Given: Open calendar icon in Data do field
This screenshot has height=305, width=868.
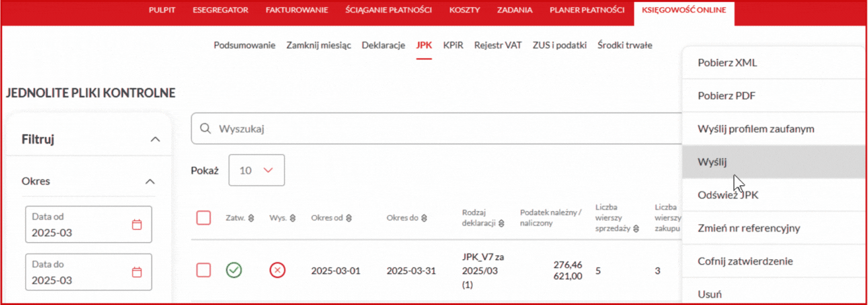Looking at the screenshot, I should pyautogui.click(x=137, y=272).
